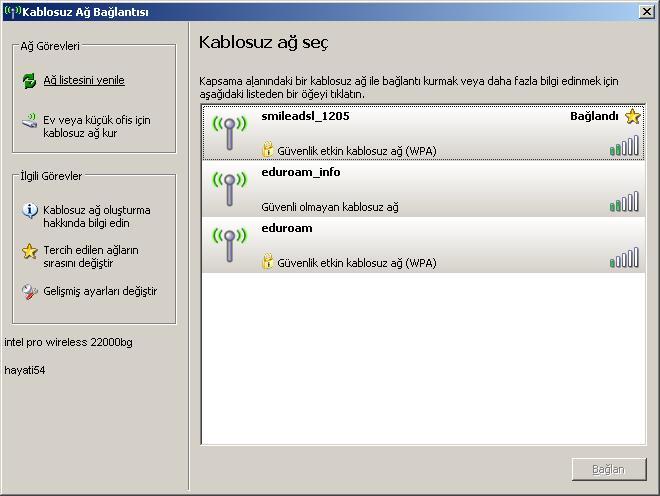Click the intel pro wireless 22000bg text
660x496 pixels.
click(68, 342)
